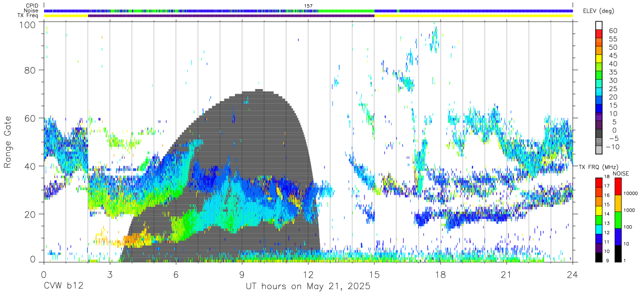
Task: Click the '9' tick on UT hours axis
Action: [242, 274]
